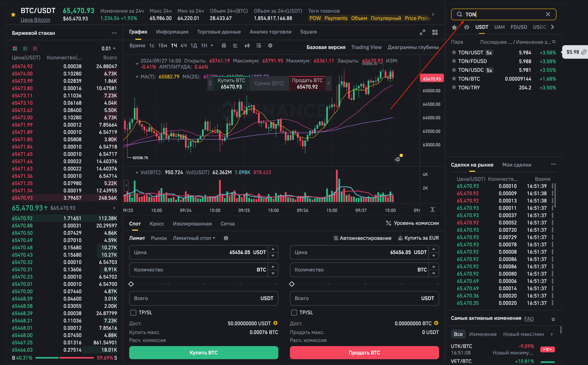The image size is (588, 365).
Task: Clear the TON search field
Action: tap(548, 14)
